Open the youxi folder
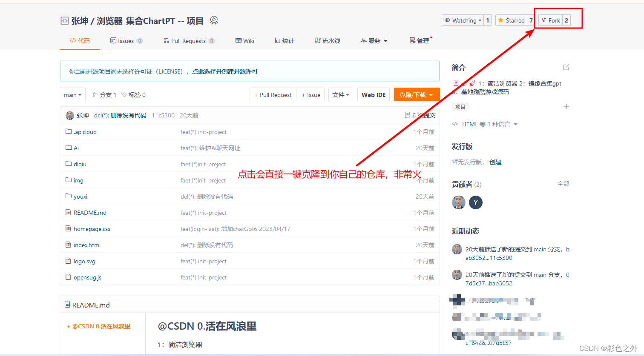The image size is (644, 356). (x=80, y=197)
